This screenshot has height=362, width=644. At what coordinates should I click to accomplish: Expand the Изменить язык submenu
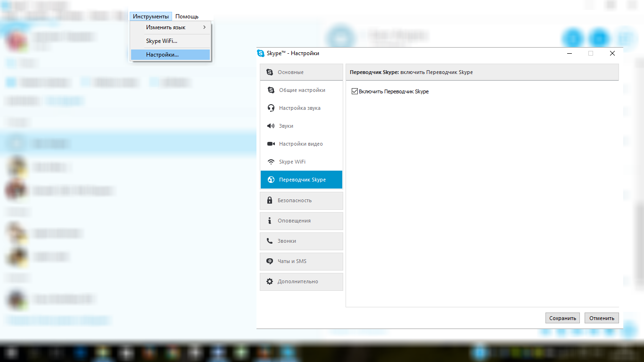tap(170, 27)
